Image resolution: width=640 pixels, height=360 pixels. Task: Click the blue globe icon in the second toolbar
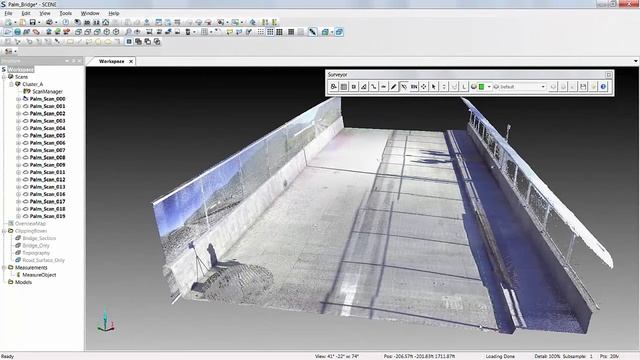[x=18, y=32]
